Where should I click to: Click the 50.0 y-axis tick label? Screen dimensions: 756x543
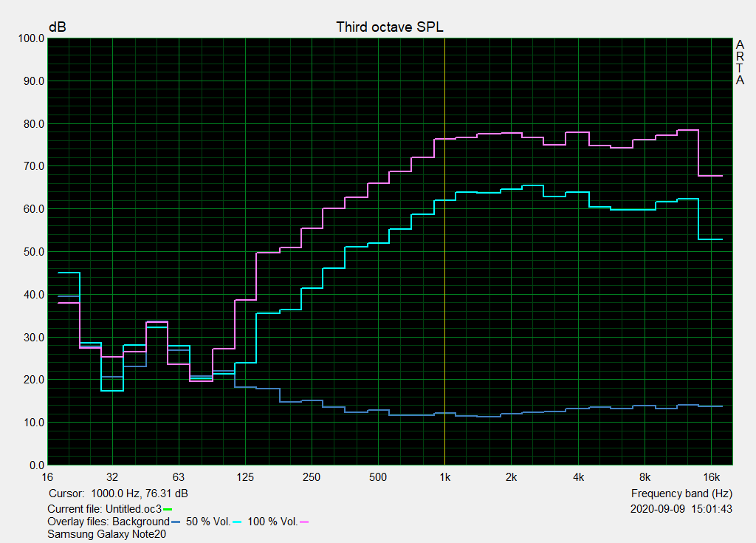(34, 252)
